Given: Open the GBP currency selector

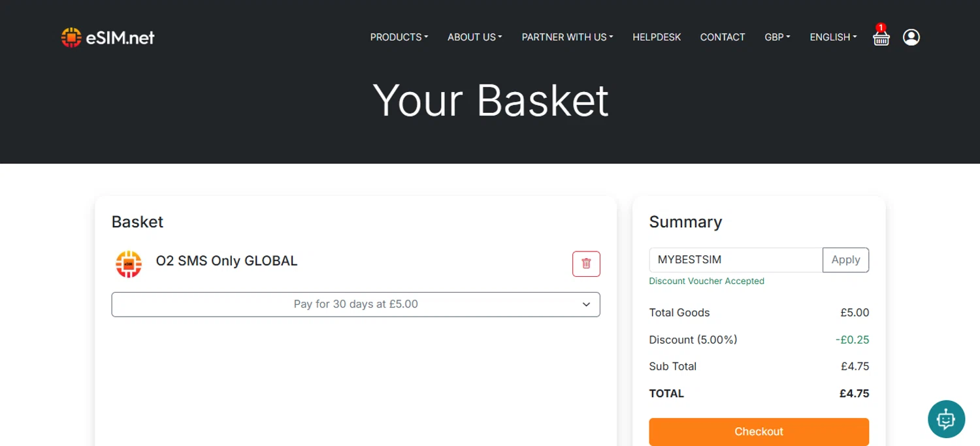Looking at the screenshot, I should tap(777, 37).
